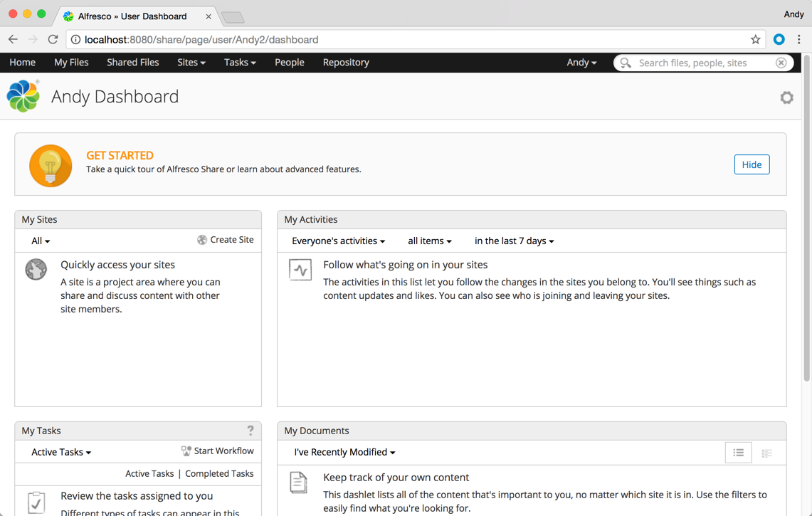The height and width of the screenshot is (516, 812).
Task: Click the Alfresco logo in the header
Action: pos(23,95)
